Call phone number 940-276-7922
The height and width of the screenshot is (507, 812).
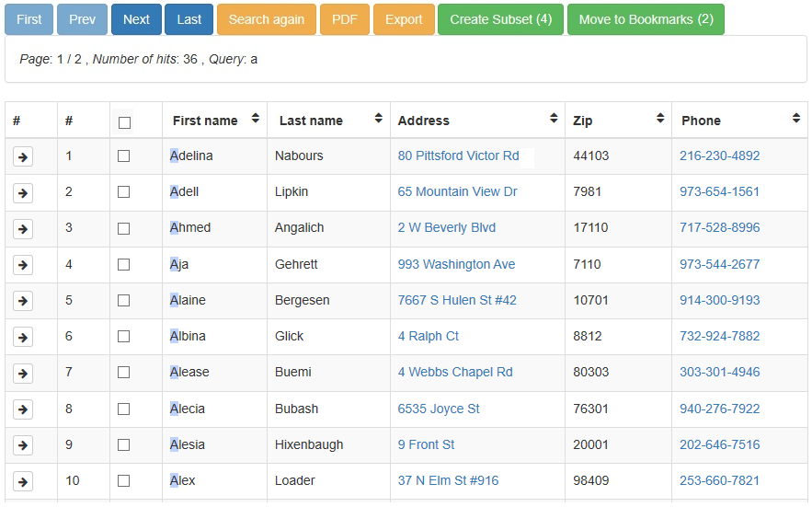tap(720, 409)
